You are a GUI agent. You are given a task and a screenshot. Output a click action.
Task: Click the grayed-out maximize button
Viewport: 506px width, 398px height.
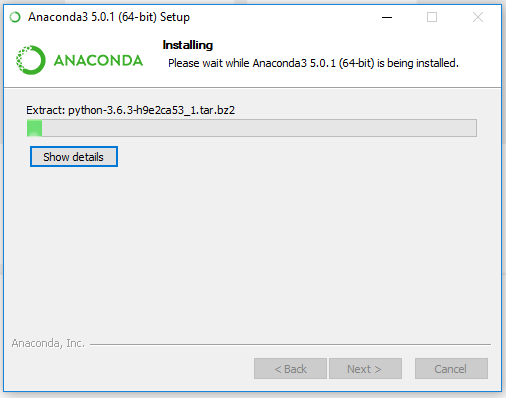(432, 17)
